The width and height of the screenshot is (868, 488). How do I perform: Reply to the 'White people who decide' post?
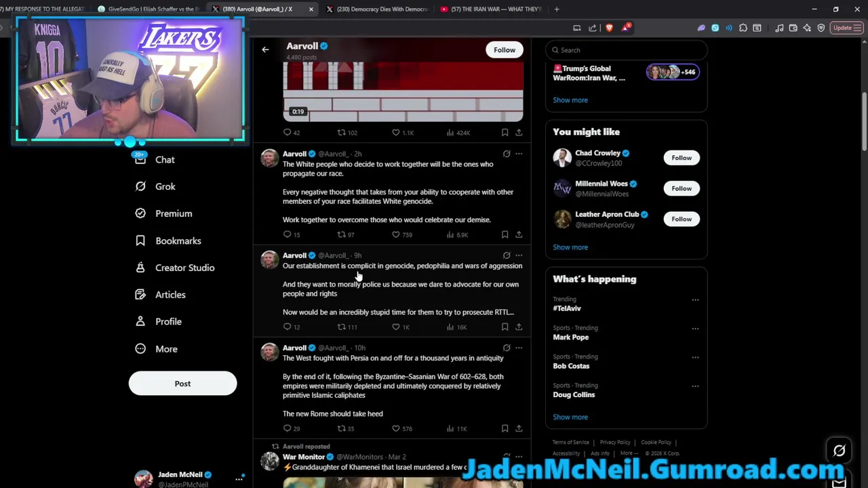pyautogui.click(x=288, y=235)
